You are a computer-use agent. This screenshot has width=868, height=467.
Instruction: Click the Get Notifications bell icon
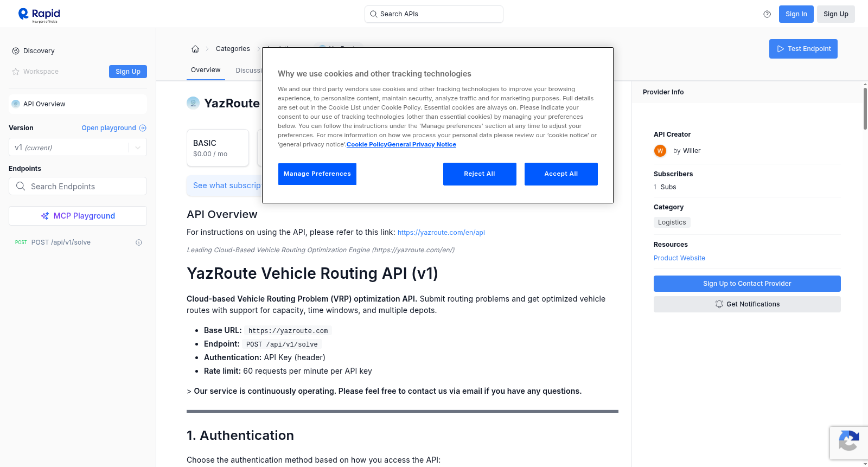pyautogui.click(x=719, y=304)
